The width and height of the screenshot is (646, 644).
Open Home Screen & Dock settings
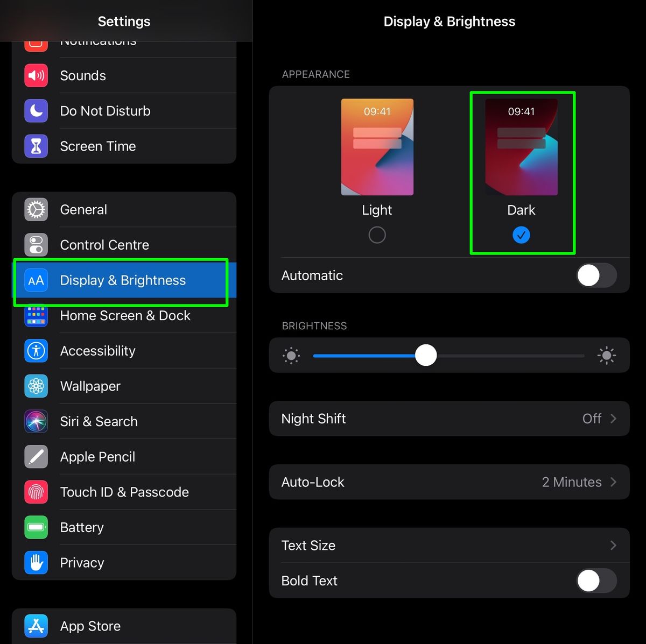pyautogui.click(x=125, y=316)
